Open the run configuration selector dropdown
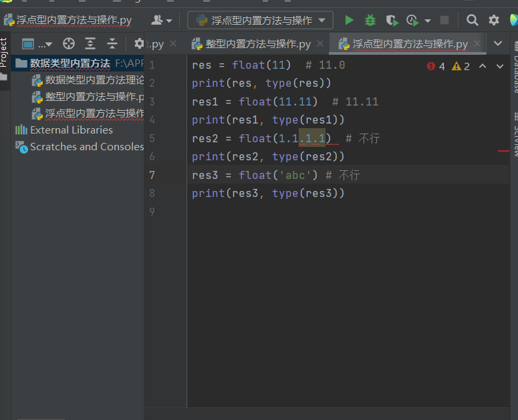 pos(260,21)
